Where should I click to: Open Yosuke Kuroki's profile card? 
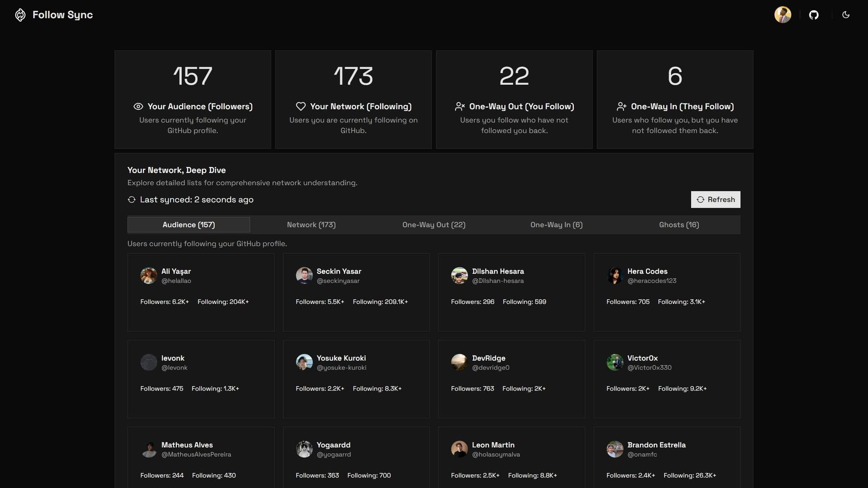tap(356, 379)
